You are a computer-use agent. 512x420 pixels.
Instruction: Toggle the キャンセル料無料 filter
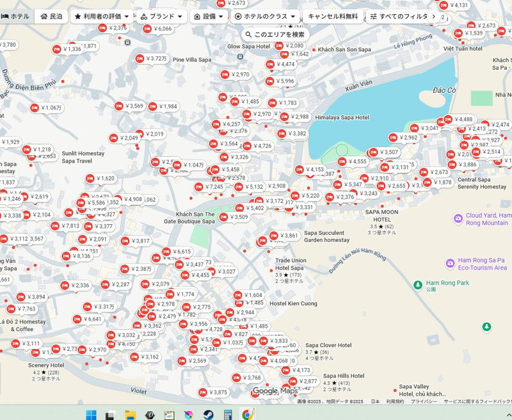tap(333, 16)
